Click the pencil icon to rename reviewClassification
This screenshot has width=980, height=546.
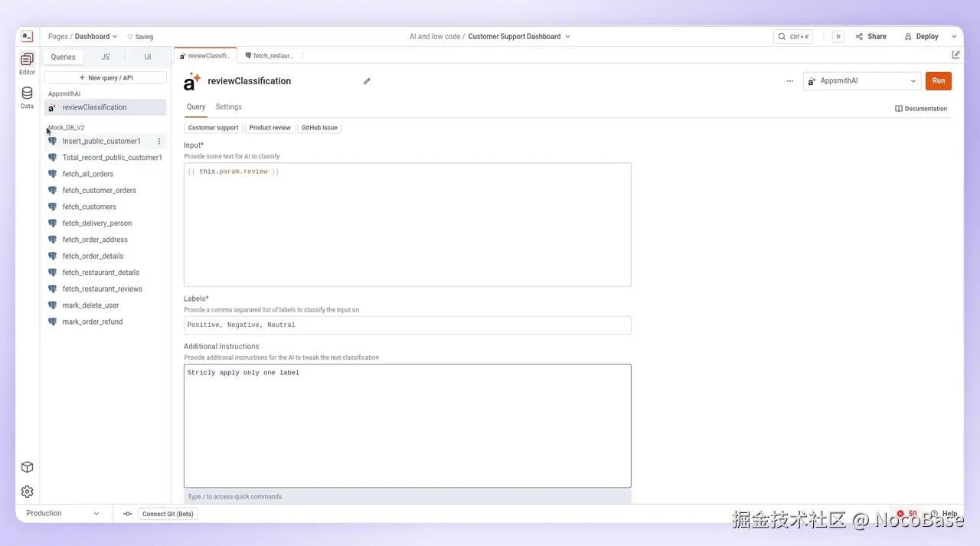pos(367,81)
